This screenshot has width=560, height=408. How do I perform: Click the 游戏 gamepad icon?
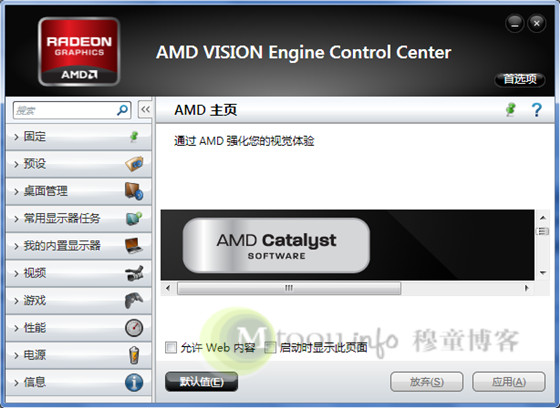[134, 300]
